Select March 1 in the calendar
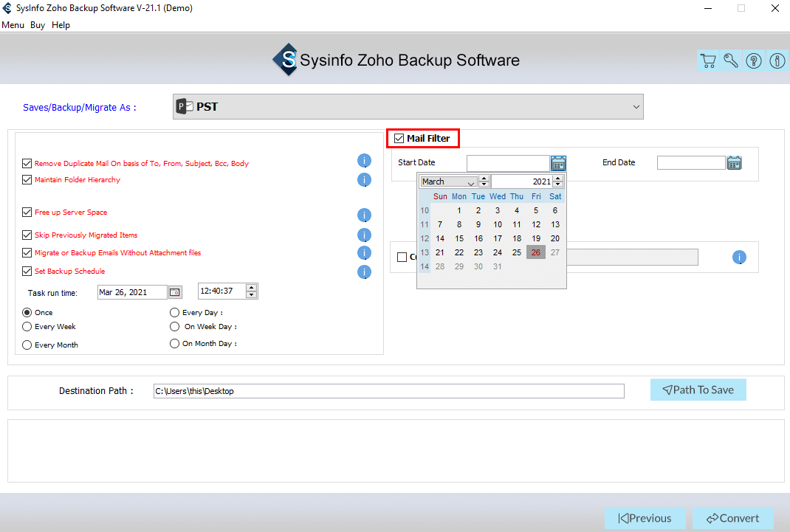Viewport: 790px width, 532px height. point(459,210)
